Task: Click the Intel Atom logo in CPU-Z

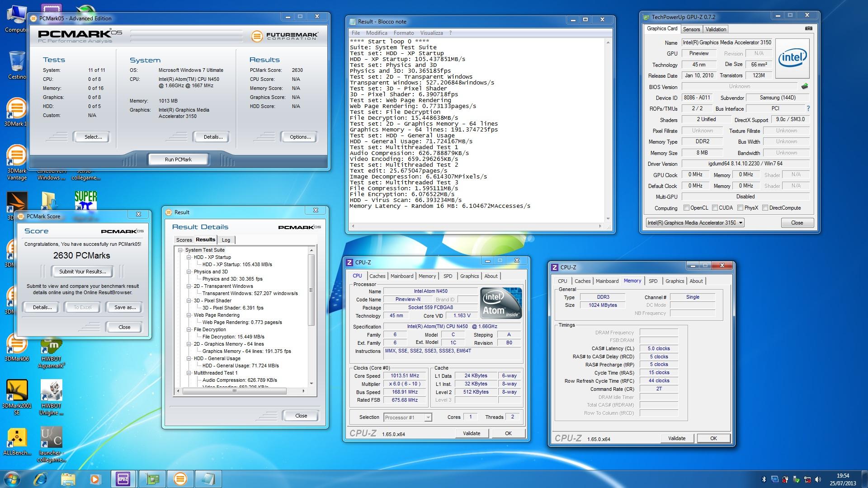Action: point(501,303)
